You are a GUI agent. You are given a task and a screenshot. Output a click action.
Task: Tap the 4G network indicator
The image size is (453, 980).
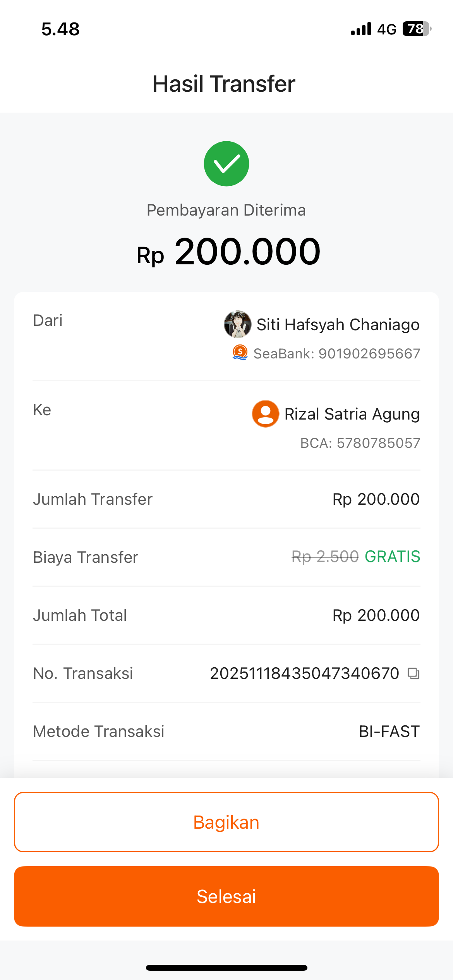387,29
